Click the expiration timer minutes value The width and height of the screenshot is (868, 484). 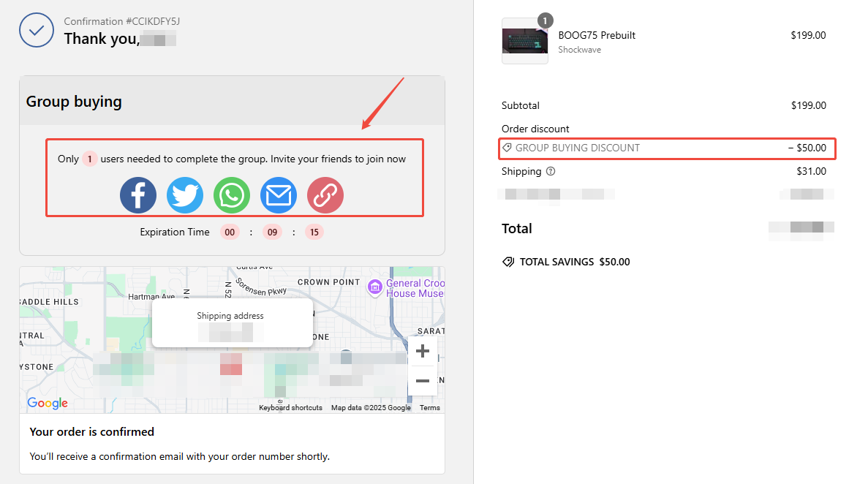point(273,232)
